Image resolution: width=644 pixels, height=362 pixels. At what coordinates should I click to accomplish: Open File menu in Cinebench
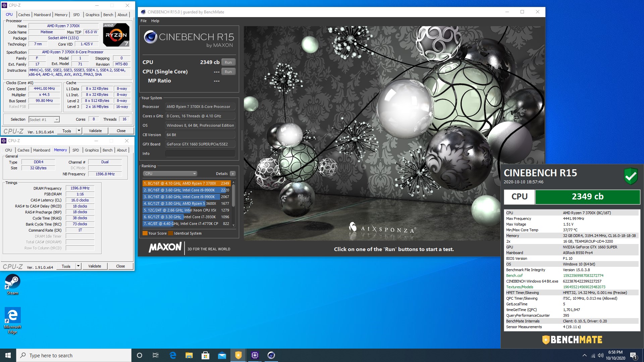(144, 21)
